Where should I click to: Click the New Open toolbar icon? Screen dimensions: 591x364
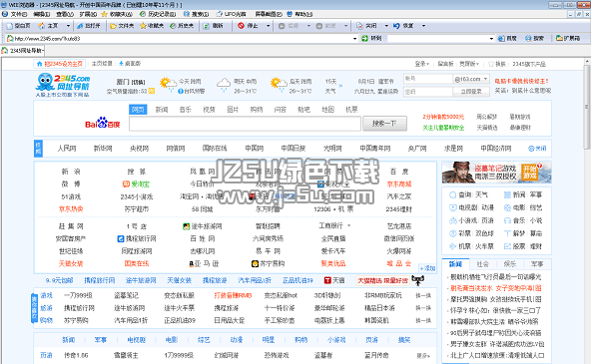pos(88,26)
